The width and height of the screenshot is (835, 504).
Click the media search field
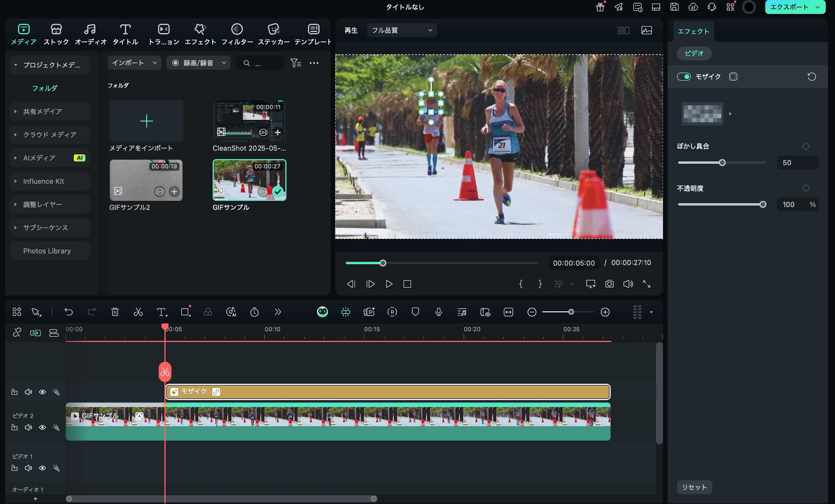pyautogui.click(x=260, y=63)
